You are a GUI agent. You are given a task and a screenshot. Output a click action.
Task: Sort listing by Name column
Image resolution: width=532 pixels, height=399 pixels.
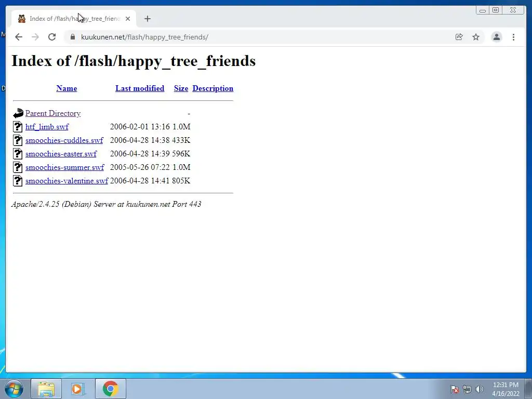(x=66, y=88)
